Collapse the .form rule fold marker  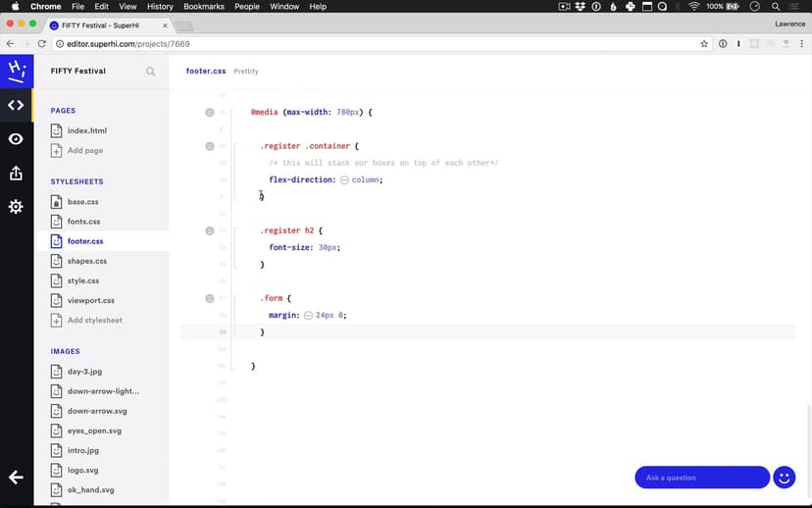pos(209,298)
